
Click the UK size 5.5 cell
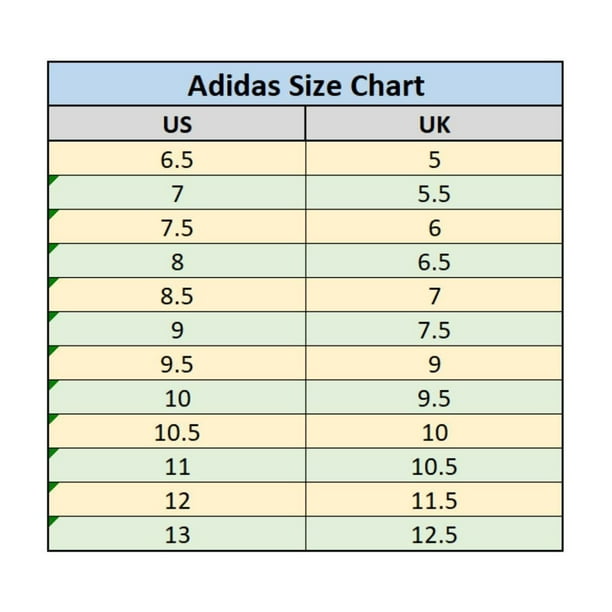coord(434,193)
